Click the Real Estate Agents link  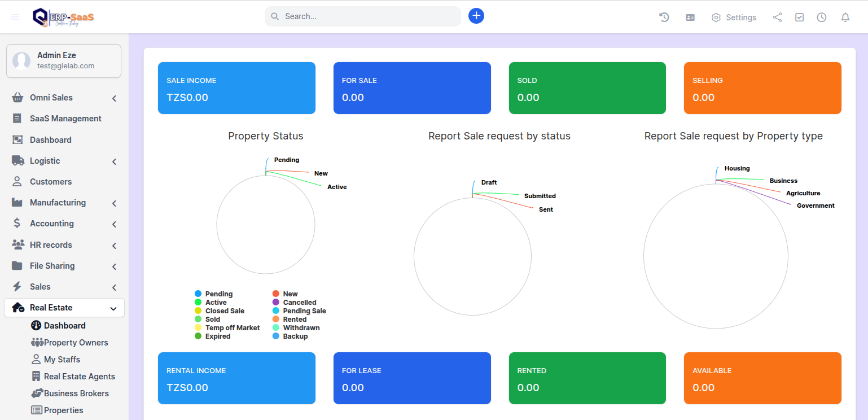(x=79, y=377)
